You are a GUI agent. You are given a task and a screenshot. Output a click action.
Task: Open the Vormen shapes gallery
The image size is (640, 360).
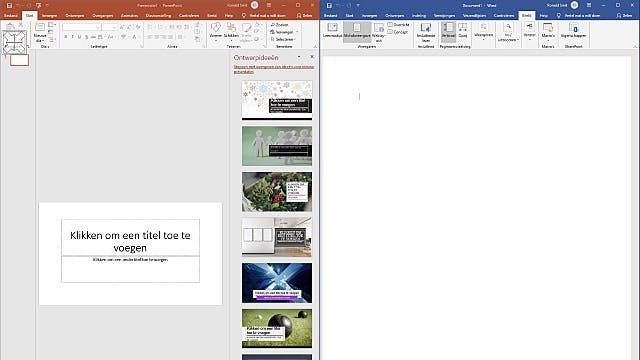coord(216,31)
